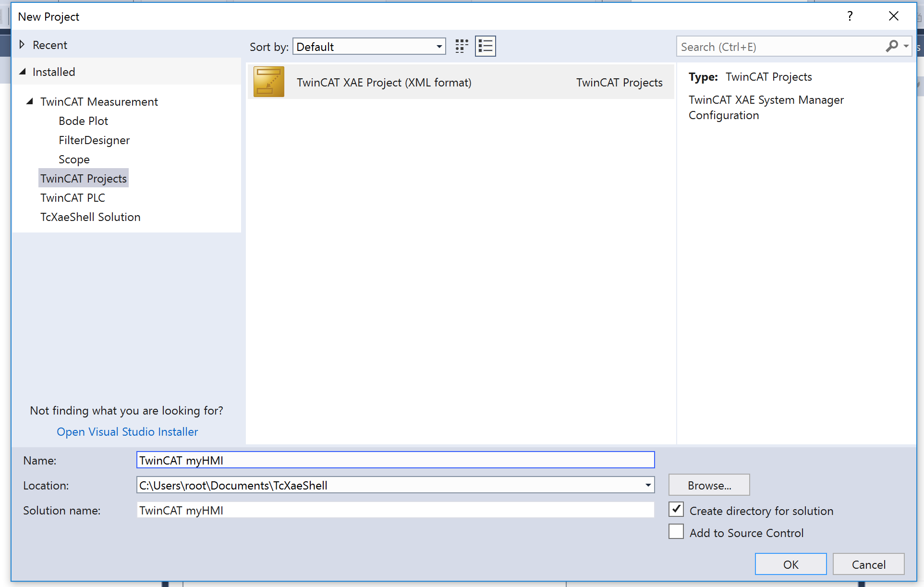Select TwinCAT XAE Project (XML format) entry
This screenshot has height=587, width=924.
coord(461,82)
